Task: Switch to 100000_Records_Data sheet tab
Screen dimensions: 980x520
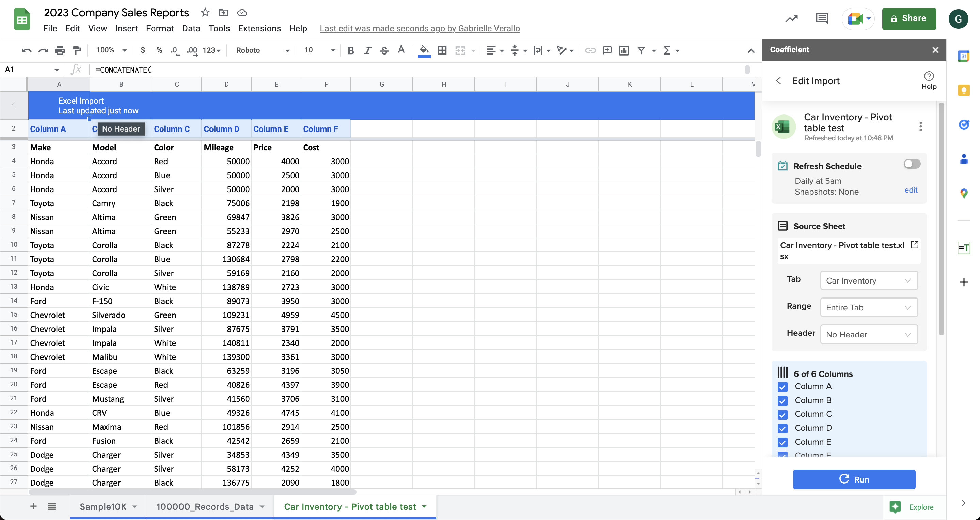Action: (210, 507)
